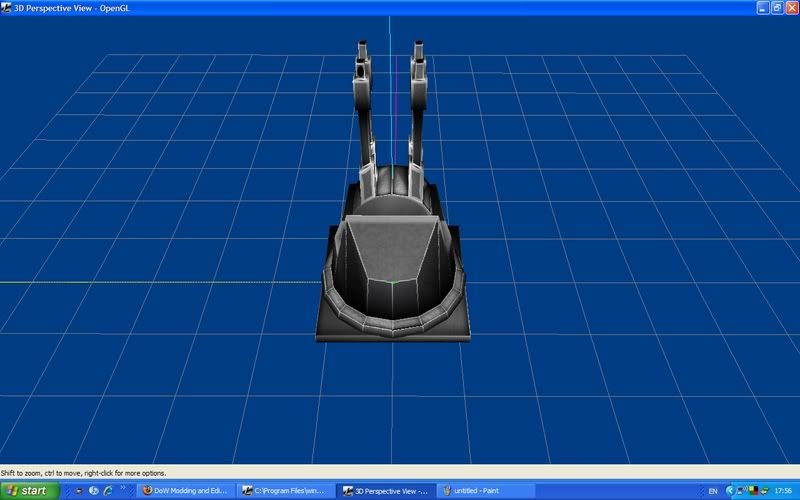The image size is (800, 500).
Task: Close the 3D Perspective View window
Action: click(791, 7)
